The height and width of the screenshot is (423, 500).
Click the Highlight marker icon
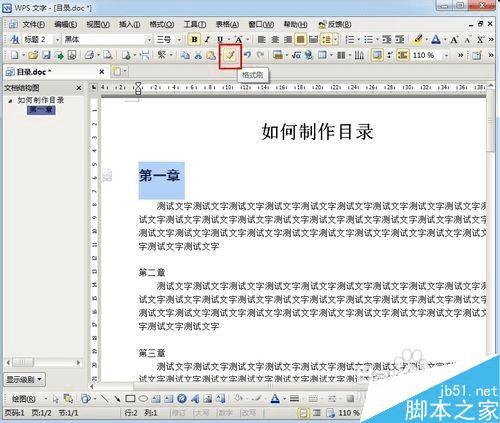coord(418,40)
